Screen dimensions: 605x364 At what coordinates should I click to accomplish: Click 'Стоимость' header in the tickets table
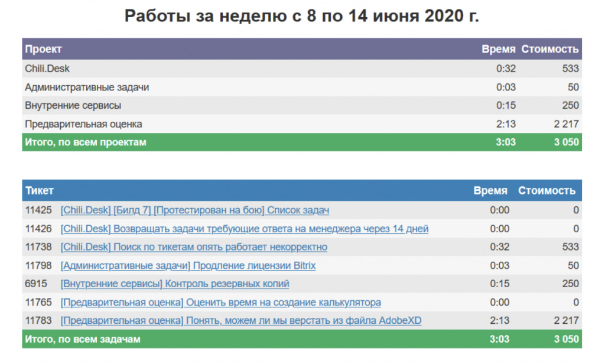click(547, 191)
